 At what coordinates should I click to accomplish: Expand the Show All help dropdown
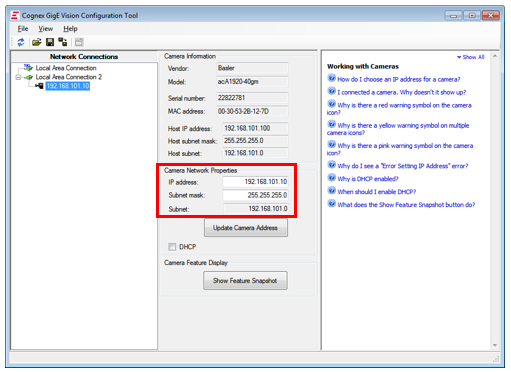(470, 57)
